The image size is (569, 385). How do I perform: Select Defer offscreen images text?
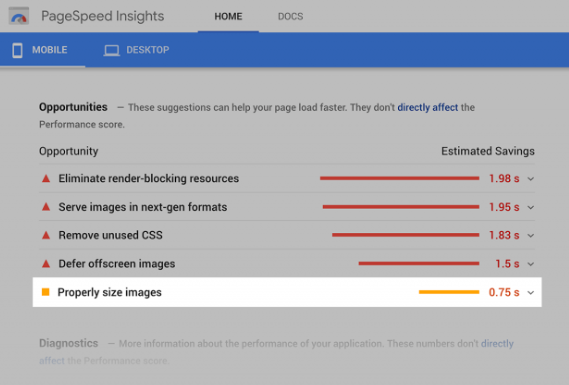coord(117,264)
